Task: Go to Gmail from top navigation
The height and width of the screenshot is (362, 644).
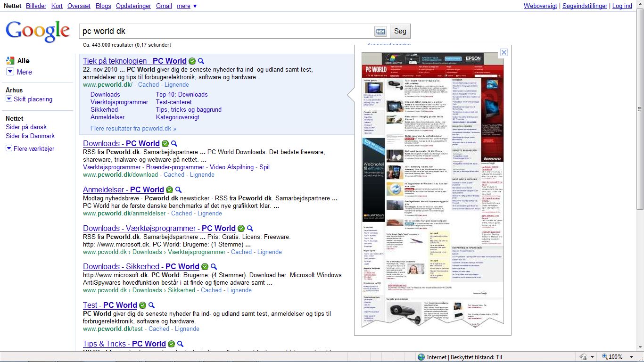Action: [164, 6]
